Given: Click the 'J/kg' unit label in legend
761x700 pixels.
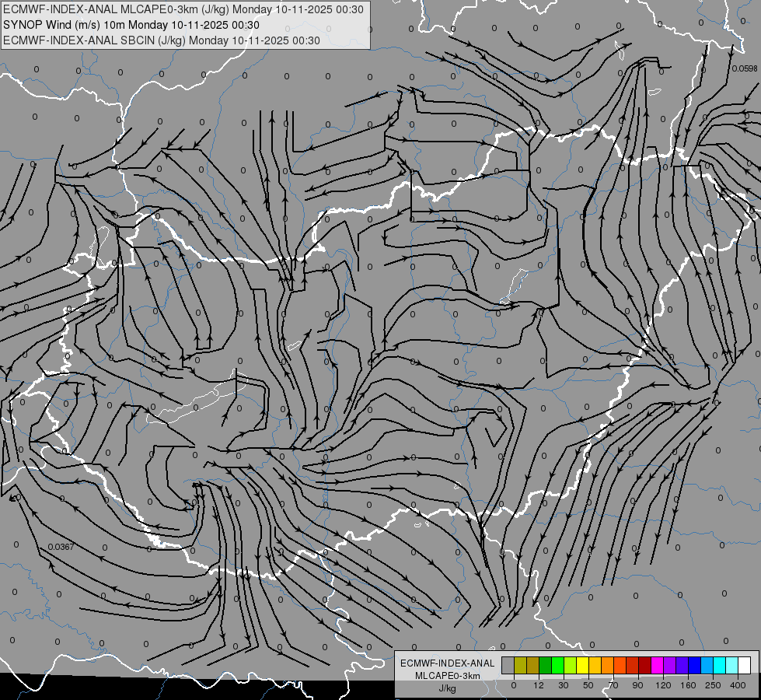Looking at the screenshot, I should (448, 688).
